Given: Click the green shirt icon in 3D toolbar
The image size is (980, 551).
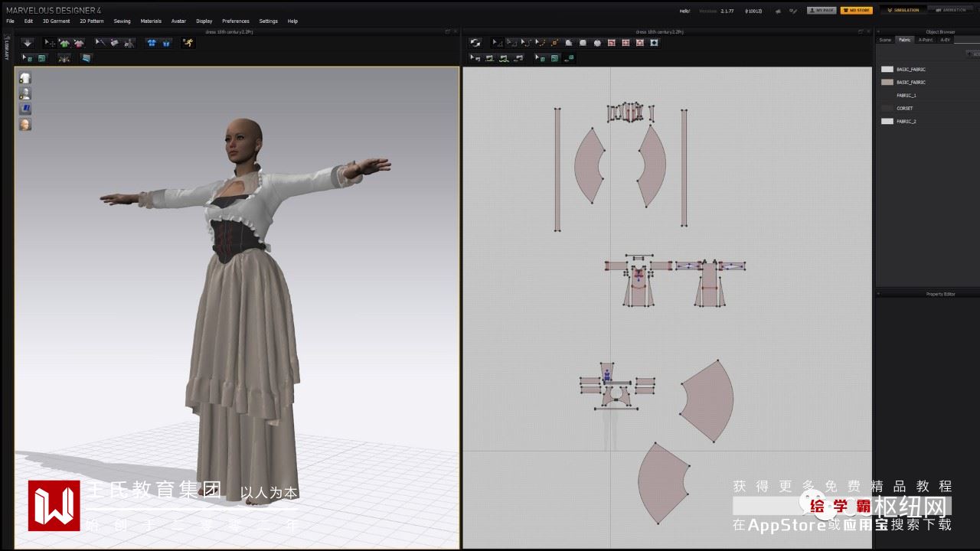Looking at the screenshot, I should point(64,43).
